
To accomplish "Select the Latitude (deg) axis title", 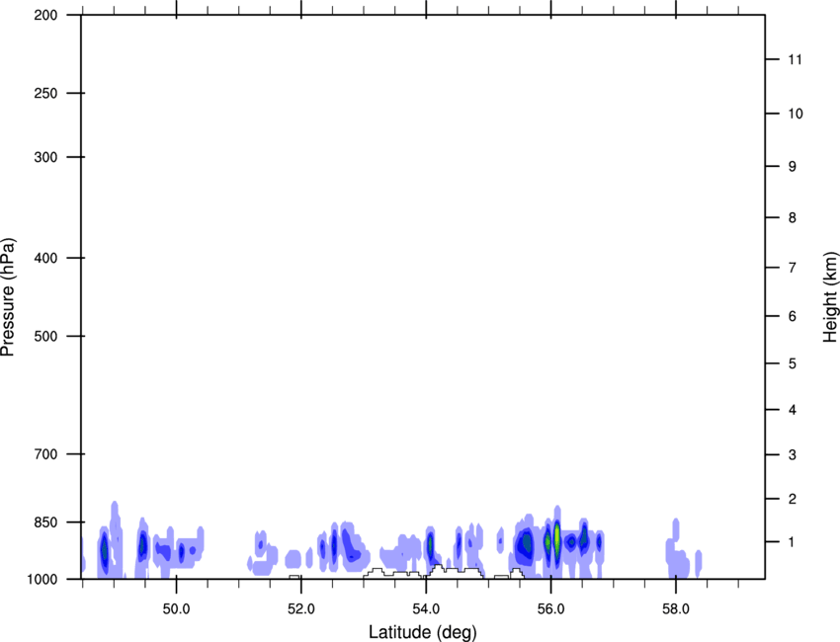I will 423,632.
